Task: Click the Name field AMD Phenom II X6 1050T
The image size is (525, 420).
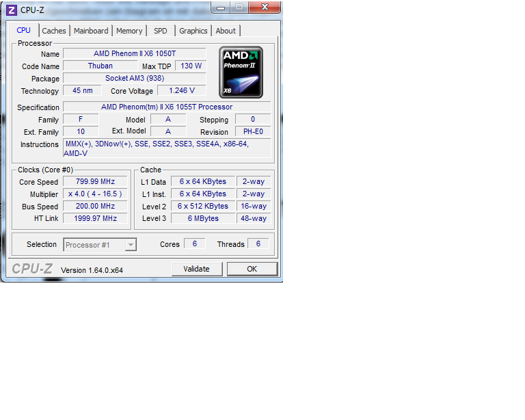Action: click(135, 53)
